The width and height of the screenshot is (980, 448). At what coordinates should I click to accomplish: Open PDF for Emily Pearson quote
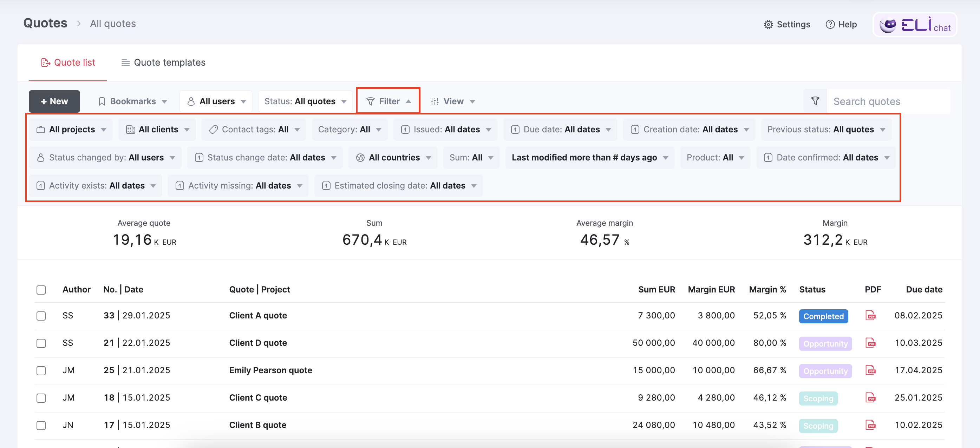point(870,370)
